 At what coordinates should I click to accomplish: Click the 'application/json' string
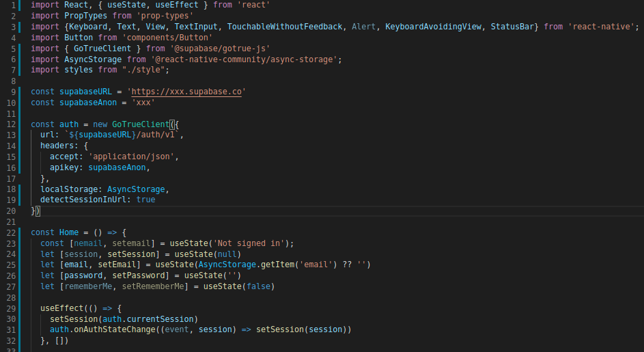click(x=131, y=157)
